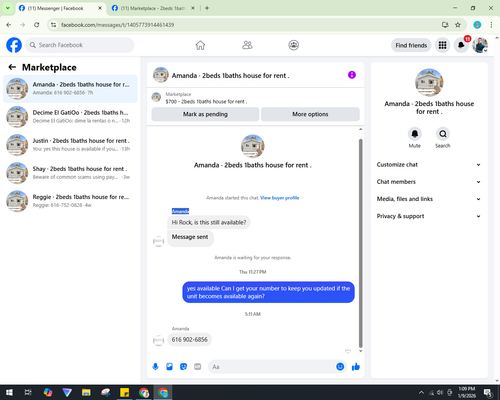Viewport: 500px width, 400px height.
Task: Bookmark this page with the star icon
Action: pyautogui.click(x=458, y=25)
